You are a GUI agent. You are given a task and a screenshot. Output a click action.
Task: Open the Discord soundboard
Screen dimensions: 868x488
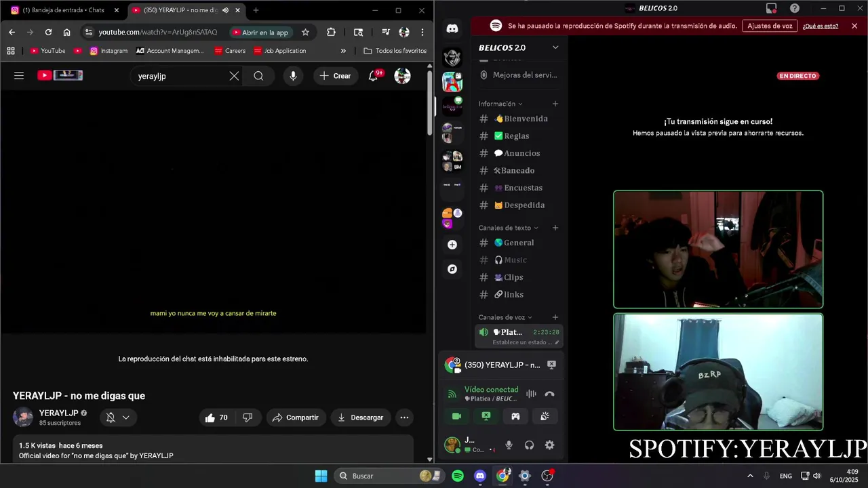click(x=545, y=416)
